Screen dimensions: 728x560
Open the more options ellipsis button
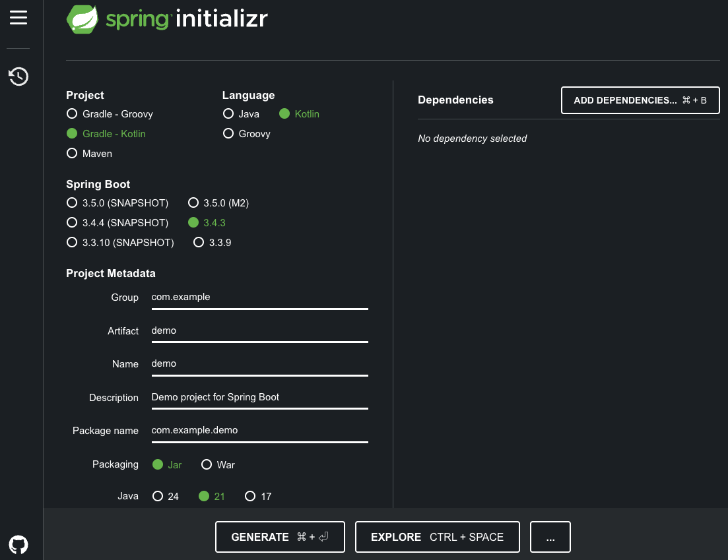pos(550,537)
